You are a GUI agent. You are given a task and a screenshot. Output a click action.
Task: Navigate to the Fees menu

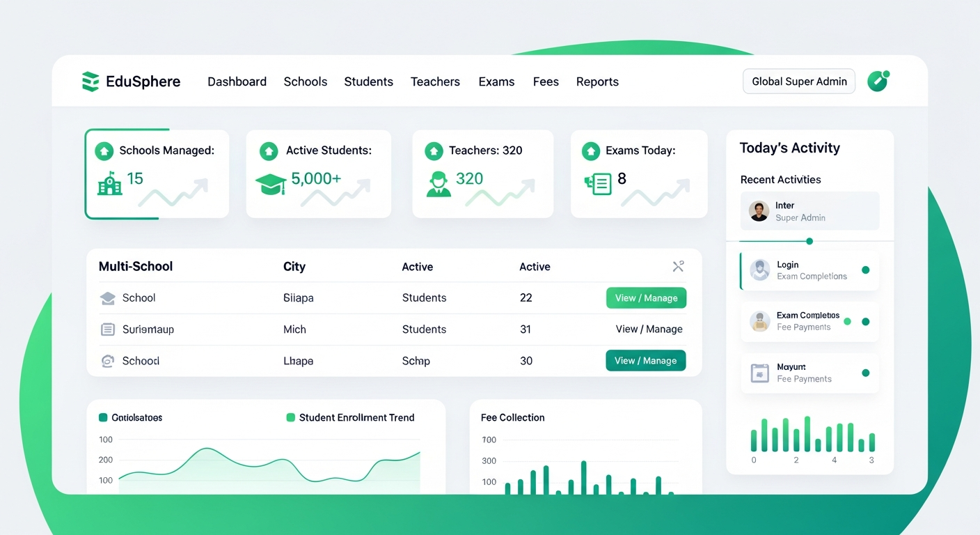pos(546,82)
